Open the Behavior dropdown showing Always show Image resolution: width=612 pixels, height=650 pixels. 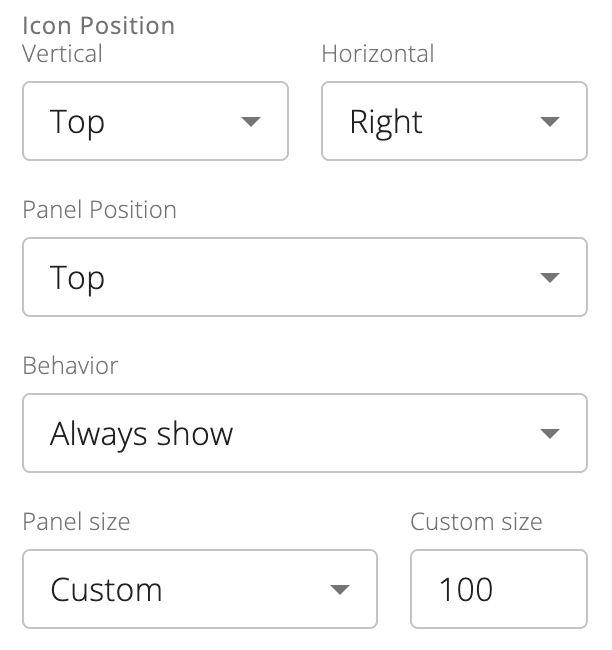tap(304, 433)
